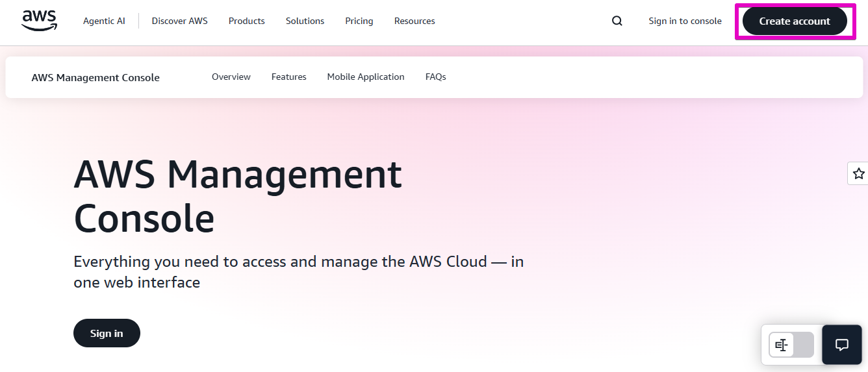Click the 'Everything you need to access' subtitle

pyautogui.click(x=299, y=272)
